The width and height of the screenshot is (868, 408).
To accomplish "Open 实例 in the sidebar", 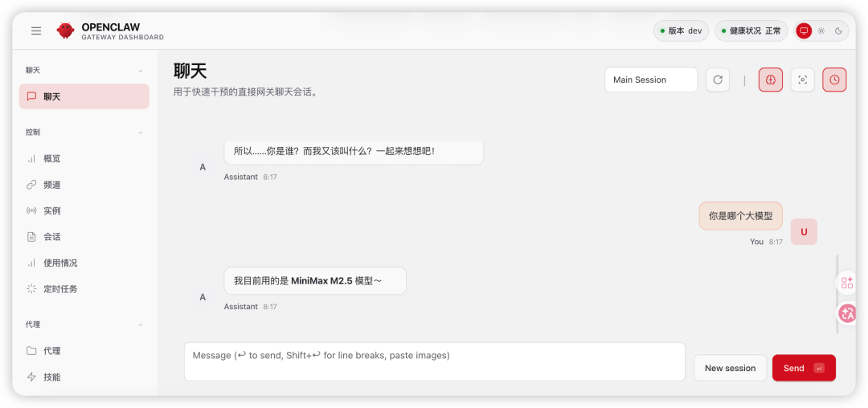I will pyautogui.click(x=84, y=210).
